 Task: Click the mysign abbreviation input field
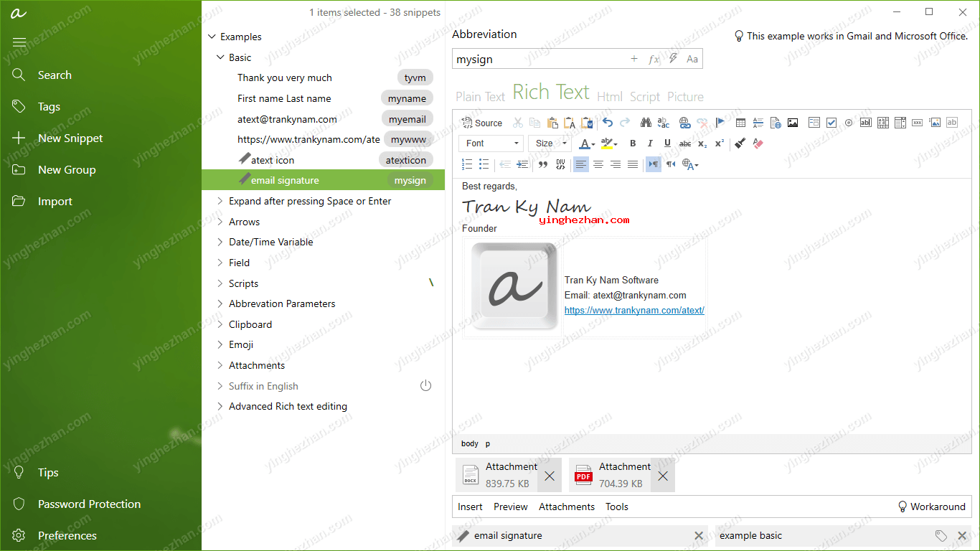(x=538, y=59)
